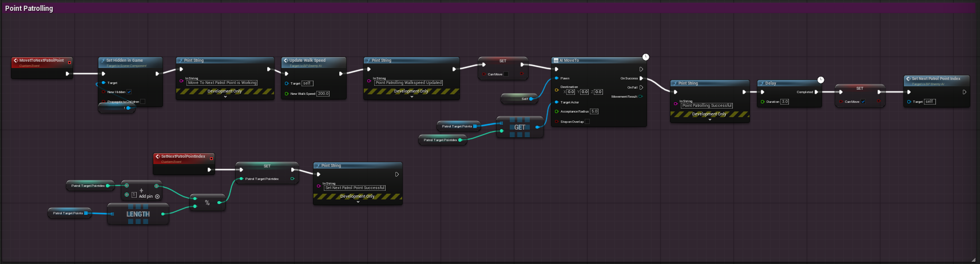
Task: Click the On Success exec pin
Action: coord(641,78)
